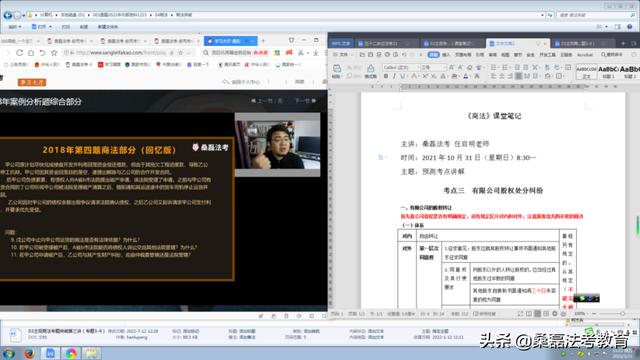The image size is (640, 360).
Task: Click the WPS undo arrow icon
Action: click(404, 54)
